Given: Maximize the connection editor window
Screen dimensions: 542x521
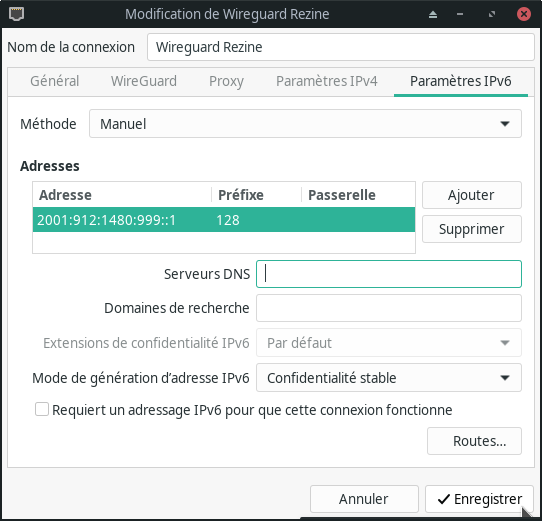Looking at the screenshot, I should click(492, 15).
